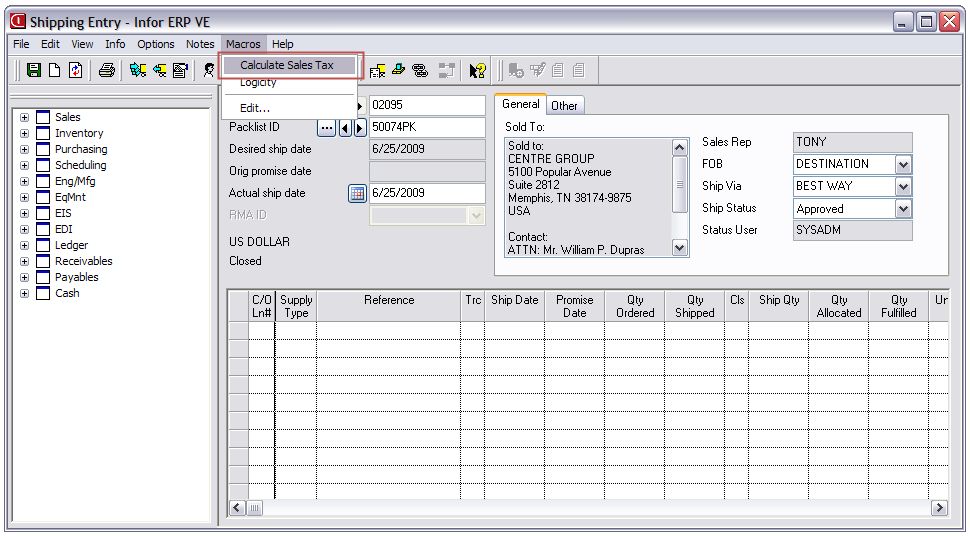Click the greyed connector toolbar icon
This screenshot has width=970, height=536.
click(446, 70)
